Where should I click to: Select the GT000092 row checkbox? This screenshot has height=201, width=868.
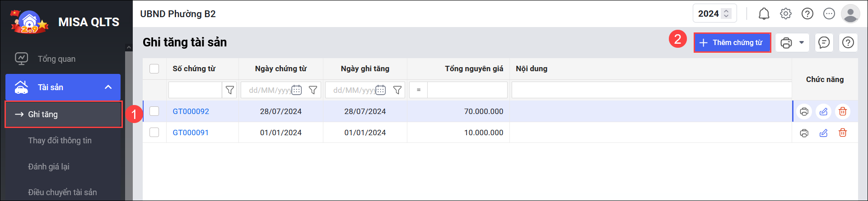tap(154, 111)
